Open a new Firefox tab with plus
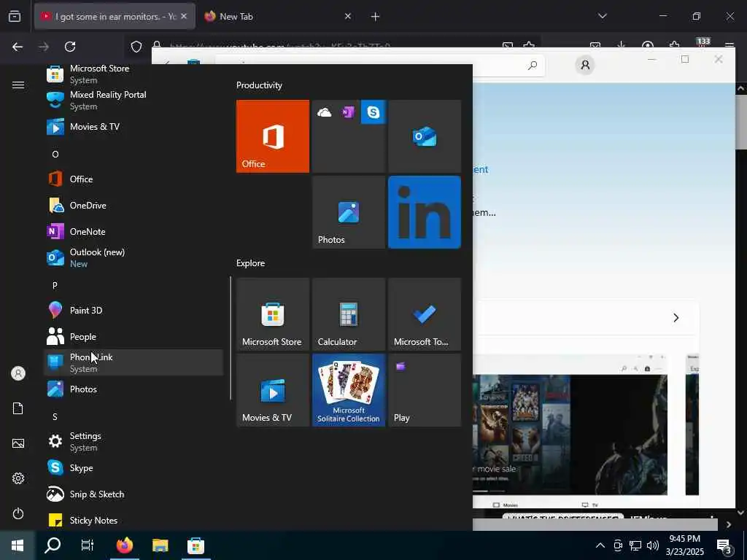 (375, 17)
